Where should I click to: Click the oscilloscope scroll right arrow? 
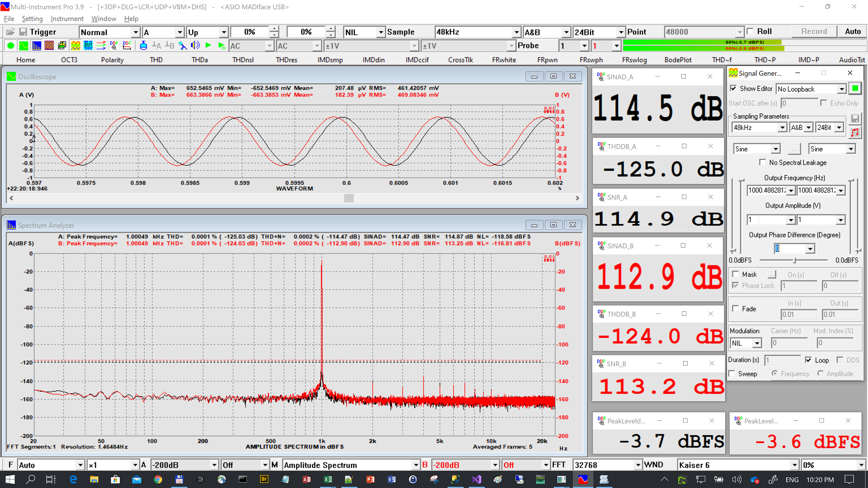577,198
